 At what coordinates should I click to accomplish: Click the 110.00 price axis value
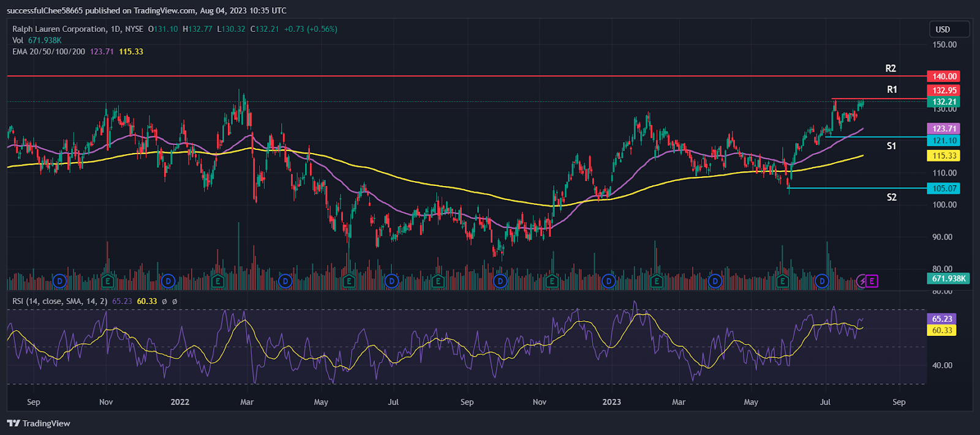(944, 173)
